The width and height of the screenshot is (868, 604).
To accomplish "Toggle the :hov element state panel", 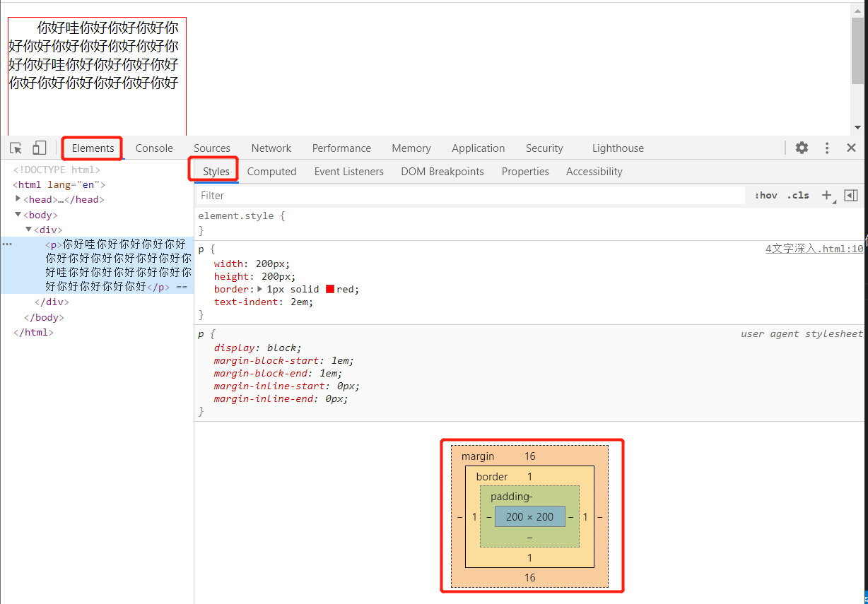I will [766, 196].
